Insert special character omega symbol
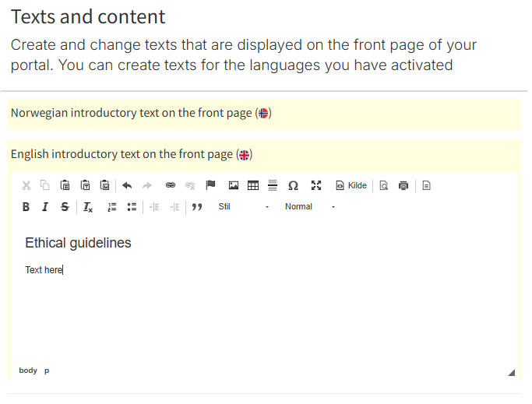Image resolution: width=532 pixels, height=404 pixels. pyautogui.click(x=293, y=185)
